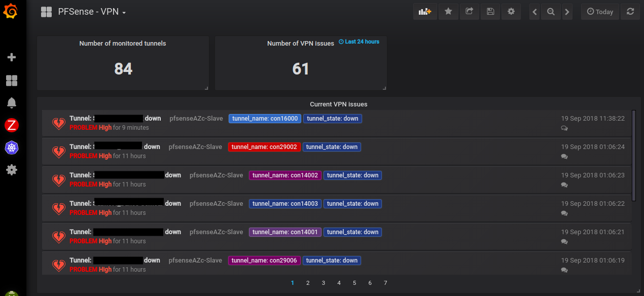Click the tunnel_name: con14003 tag
Image resolution: width=644 pixels, height=296 pixels.
pos(285,204)
